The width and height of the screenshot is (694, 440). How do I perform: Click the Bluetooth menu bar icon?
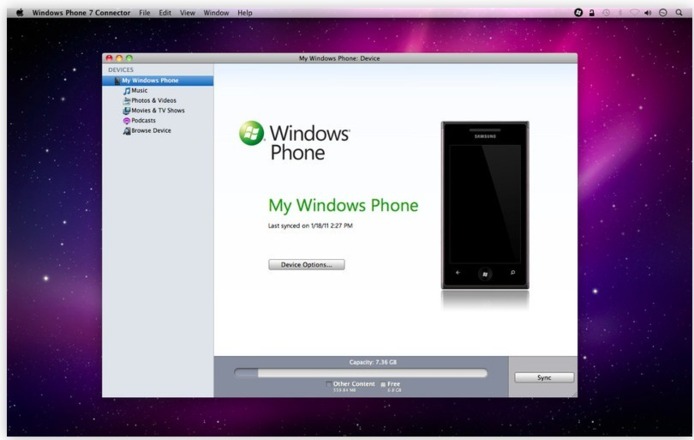(620, 13)
